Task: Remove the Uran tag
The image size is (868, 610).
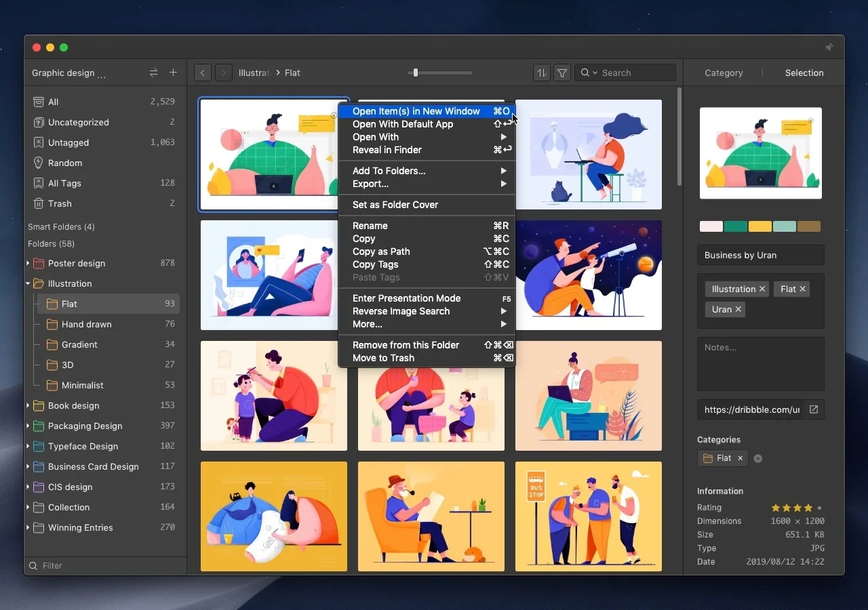Action: (738, 309)
